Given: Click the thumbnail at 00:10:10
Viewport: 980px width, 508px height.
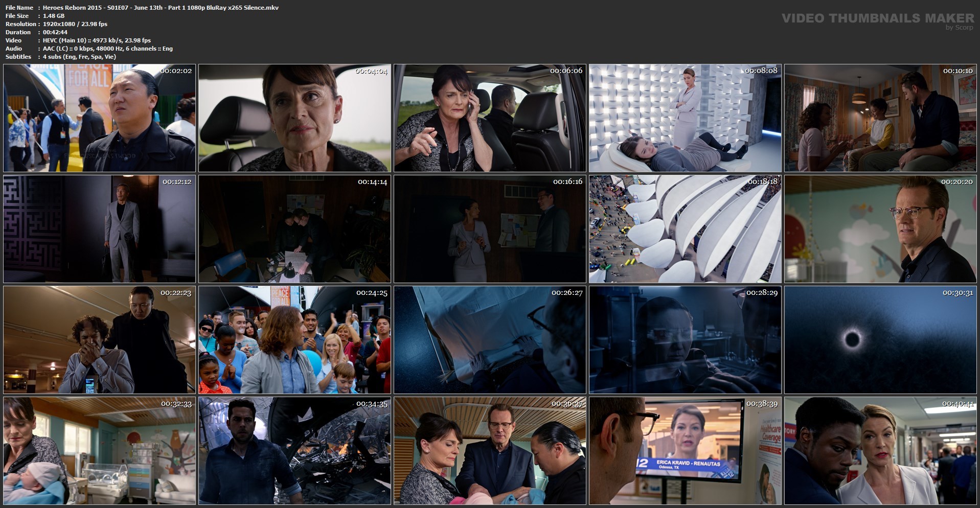Looking at the screenshot, I should [880, 118].
